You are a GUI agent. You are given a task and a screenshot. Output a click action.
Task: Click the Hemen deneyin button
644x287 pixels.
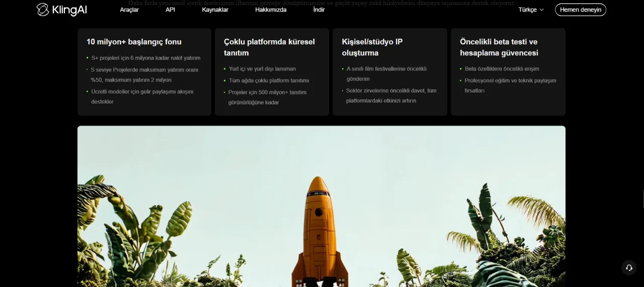[581, 10]
